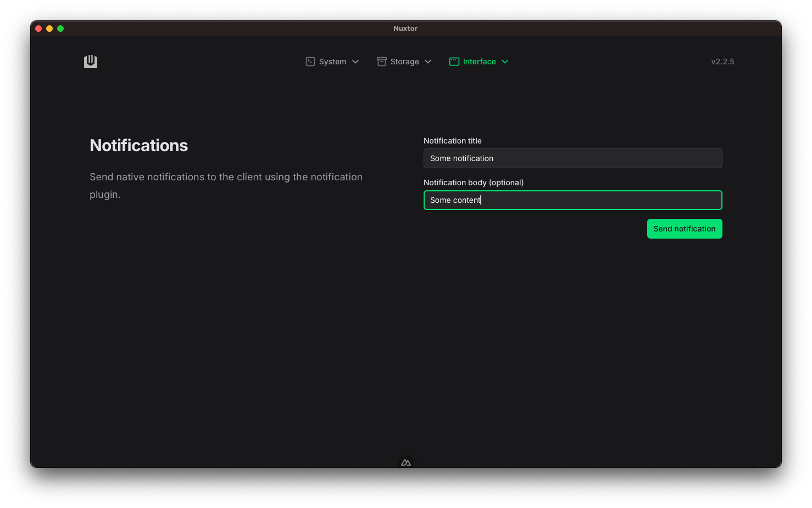Click the "Notification title" field label
The image size is (812, 508).
coord(452,141)
